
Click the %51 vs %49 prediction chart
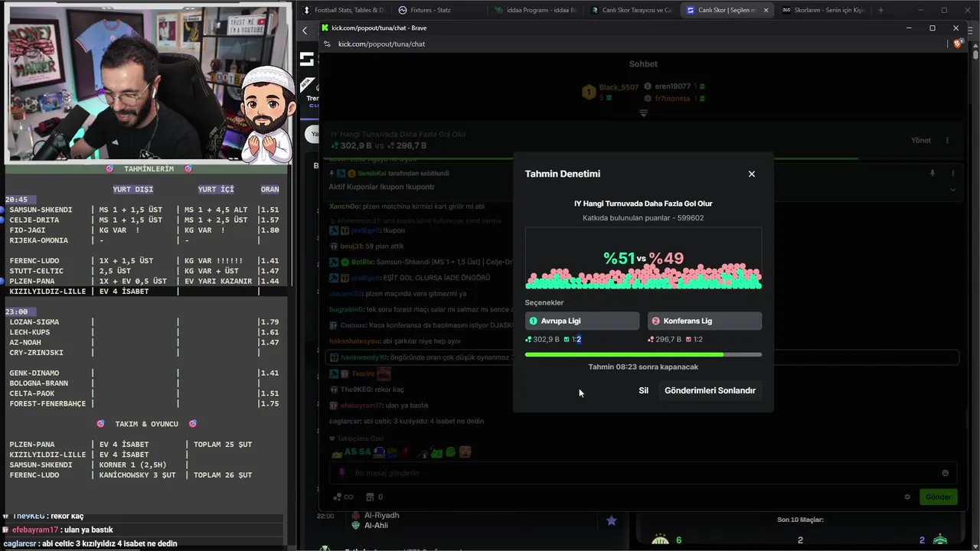(x=643, y=258)
